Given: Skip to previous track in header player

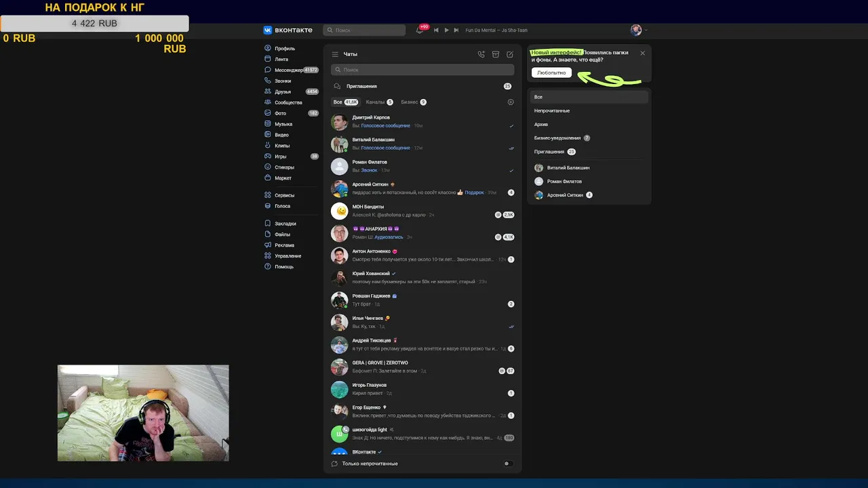Looking at the screenshot, I should 436,30.
